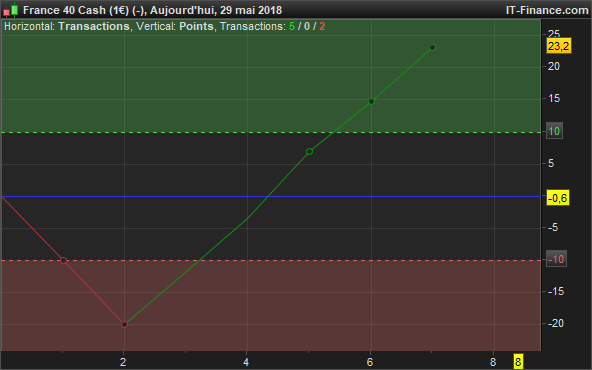Click the 15 label on vertical axis

[x=554, y=99]
